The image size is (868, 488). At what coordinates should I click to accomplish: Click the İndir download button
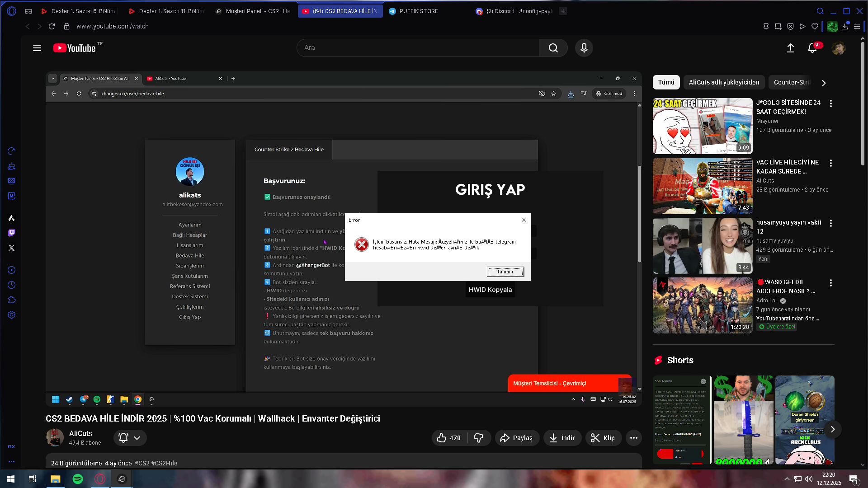coord(562,438)
